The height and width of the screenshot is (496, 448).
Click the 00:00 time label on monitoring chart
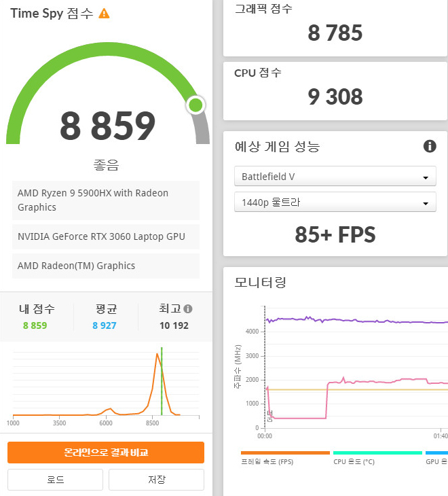(265, 436)
